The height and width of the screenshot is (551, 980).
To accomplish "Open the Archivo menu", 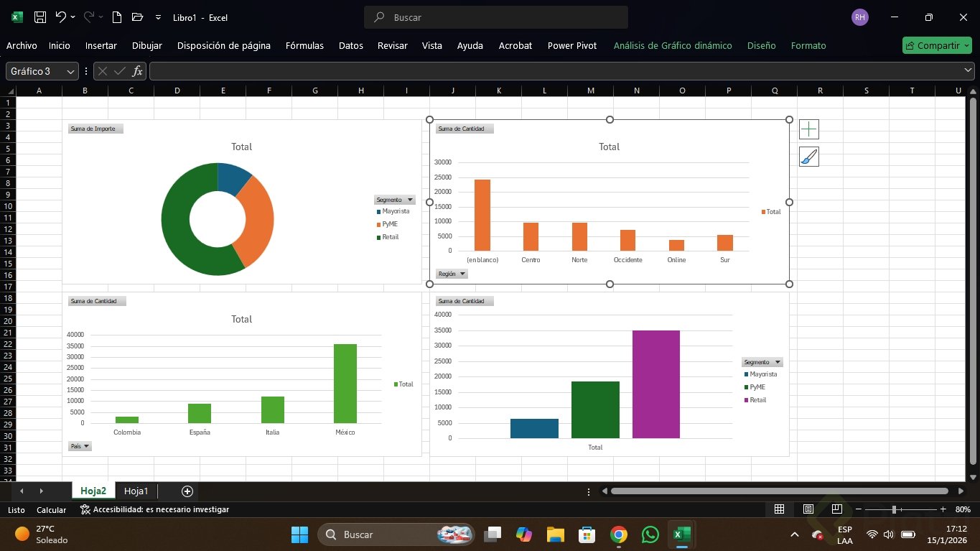I will (x=22, y=45).
